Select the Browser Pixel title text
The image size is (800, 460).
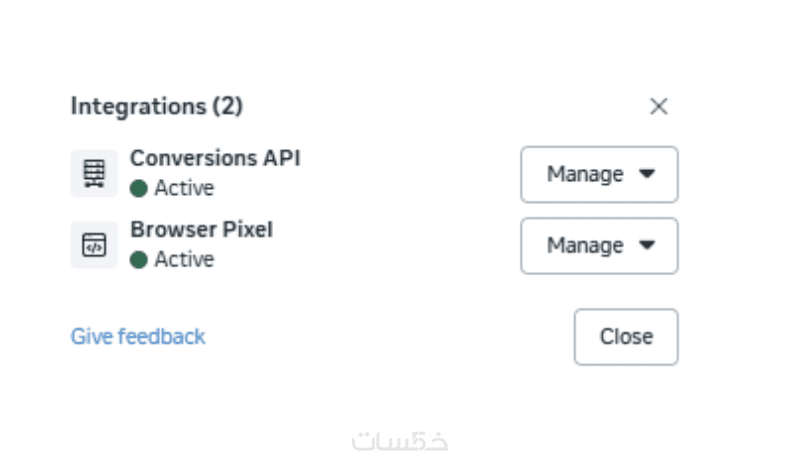[201, 230]
